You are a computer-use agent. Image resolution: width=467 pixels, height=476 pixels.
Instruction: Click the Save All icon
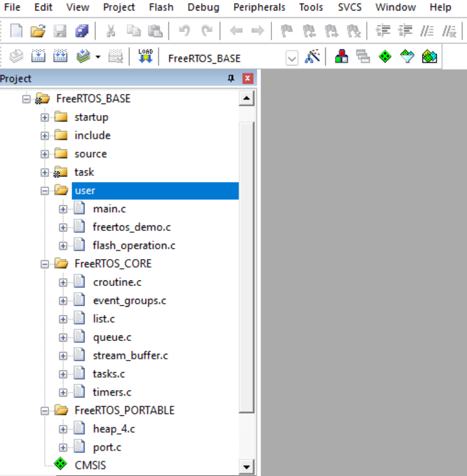82,31
